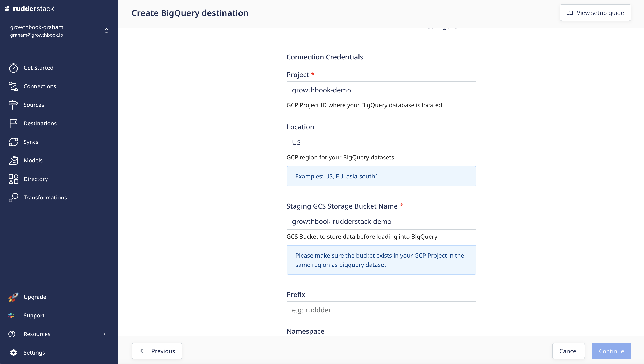This screenshot has height=364, width=644.
Task: Click the Support Slack icon
Action: [12, 316]
